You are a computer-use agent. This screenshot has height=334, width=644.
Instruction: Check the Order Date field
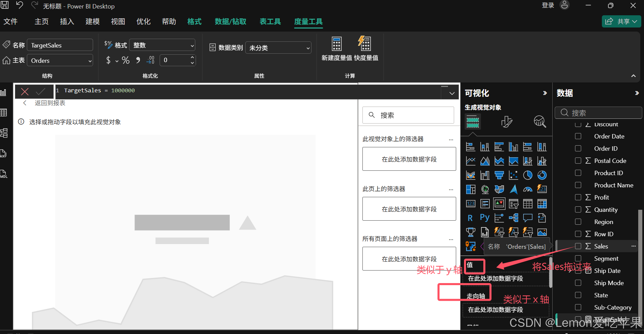pyautogui.click(x=578, y=136)
